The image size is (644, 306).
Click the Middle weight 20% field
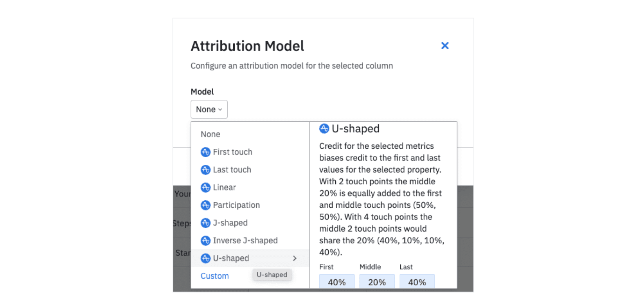tap(377, 282)
